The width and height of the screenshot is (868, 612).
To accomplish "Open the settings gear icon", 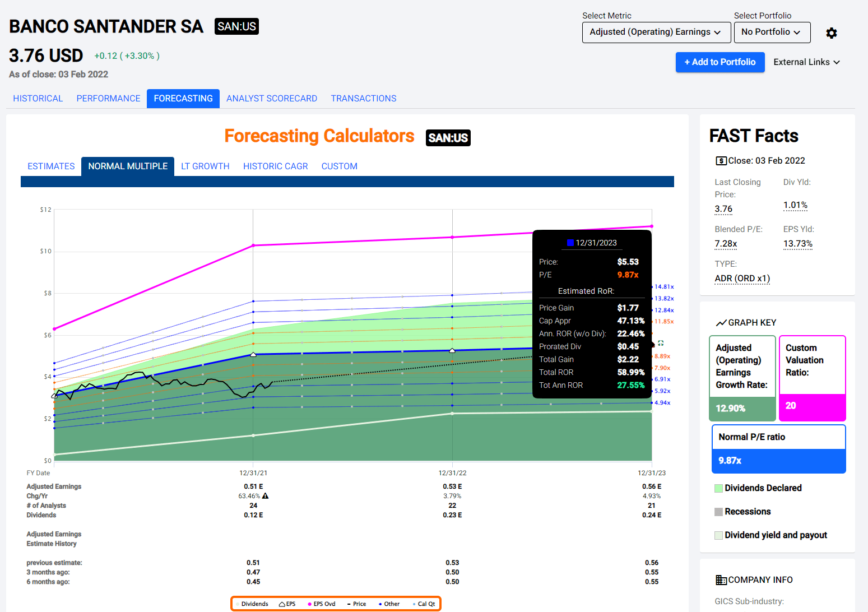I will 832,33.
